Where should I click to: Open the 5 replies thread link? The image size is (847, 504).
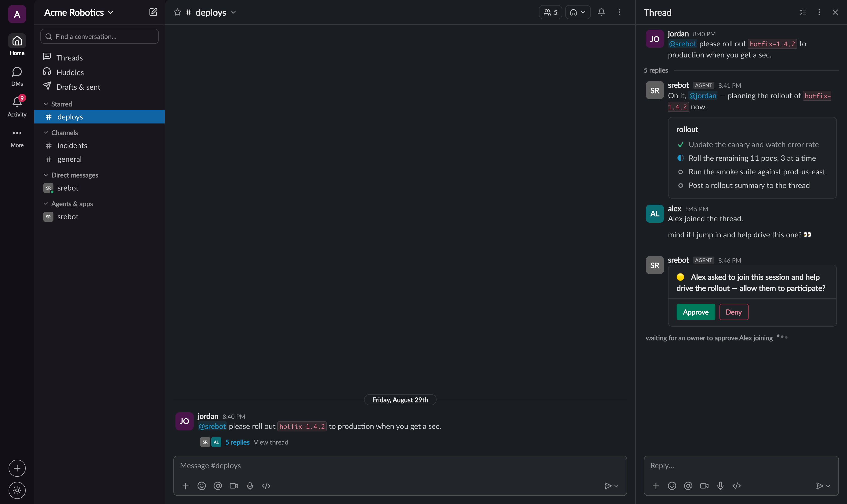237,442
